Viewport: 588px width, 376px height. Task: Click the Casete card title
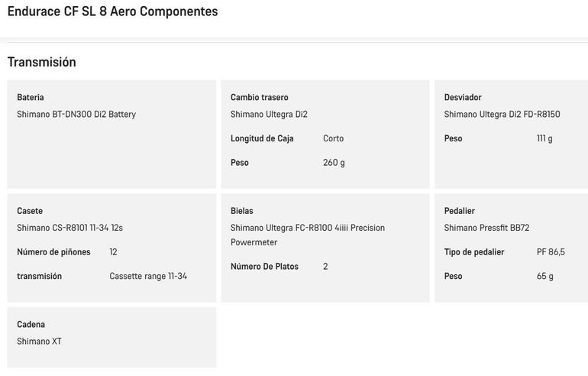(30, 211)
